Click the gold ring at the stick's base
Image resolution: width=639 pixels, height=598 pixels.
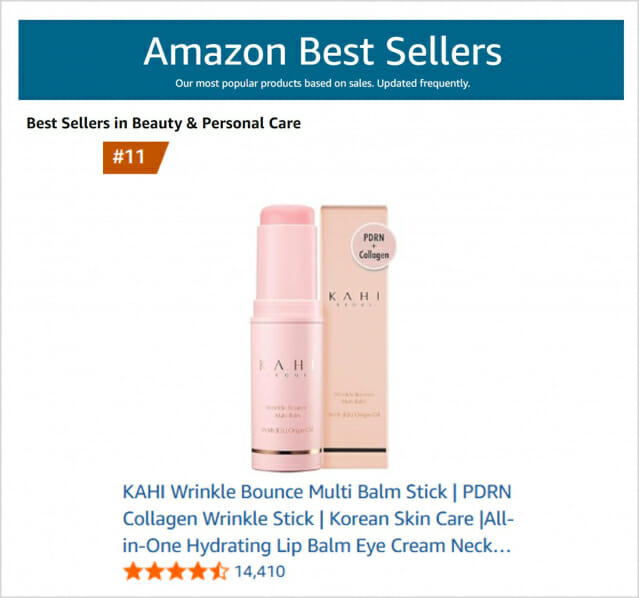tap(285, 453)
